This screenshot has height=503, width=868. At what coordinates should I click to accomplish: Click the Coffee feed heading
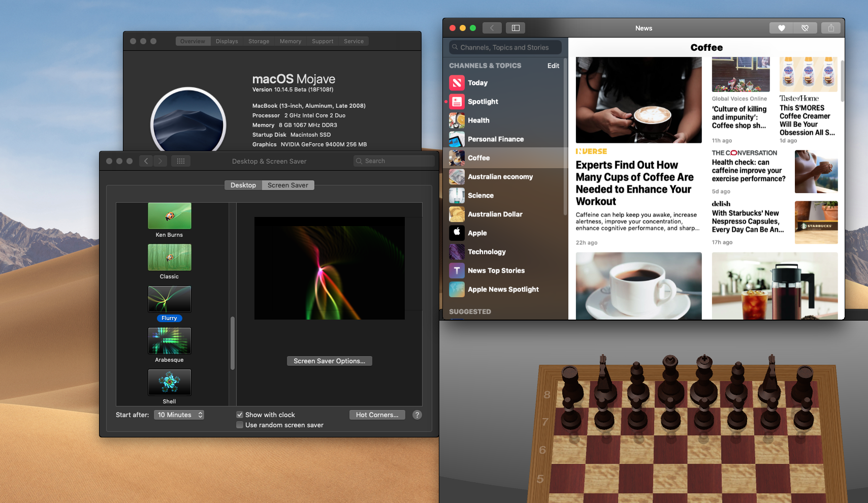point(706,47)
